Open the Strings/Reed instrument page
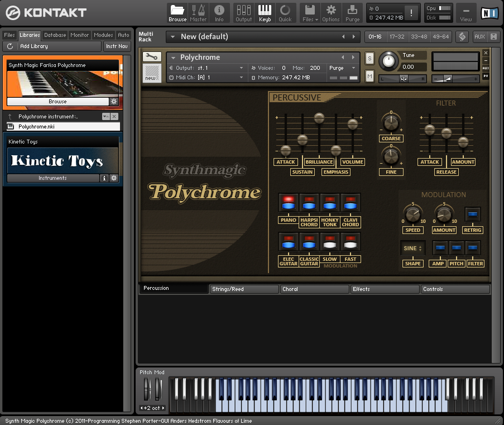 244,289
